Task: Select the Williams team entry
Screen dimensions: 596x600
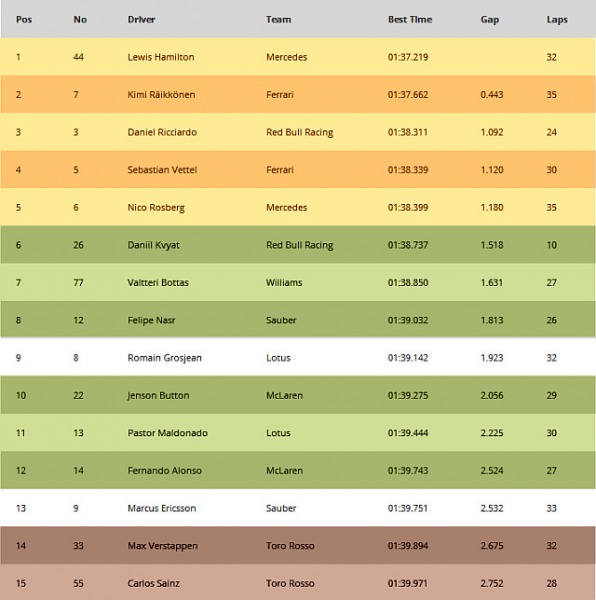Action: 284,282
